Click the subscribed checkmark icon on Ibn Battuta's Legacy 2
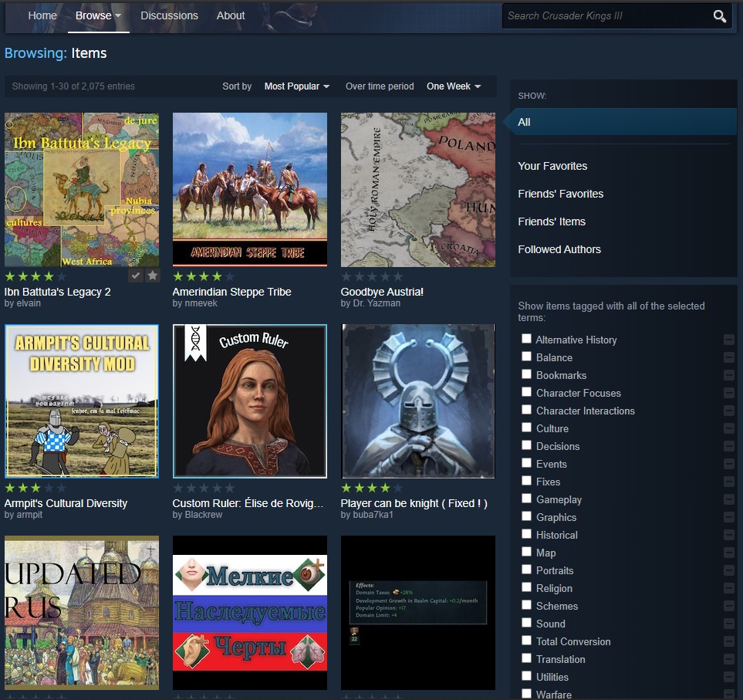 pos(136,276)
